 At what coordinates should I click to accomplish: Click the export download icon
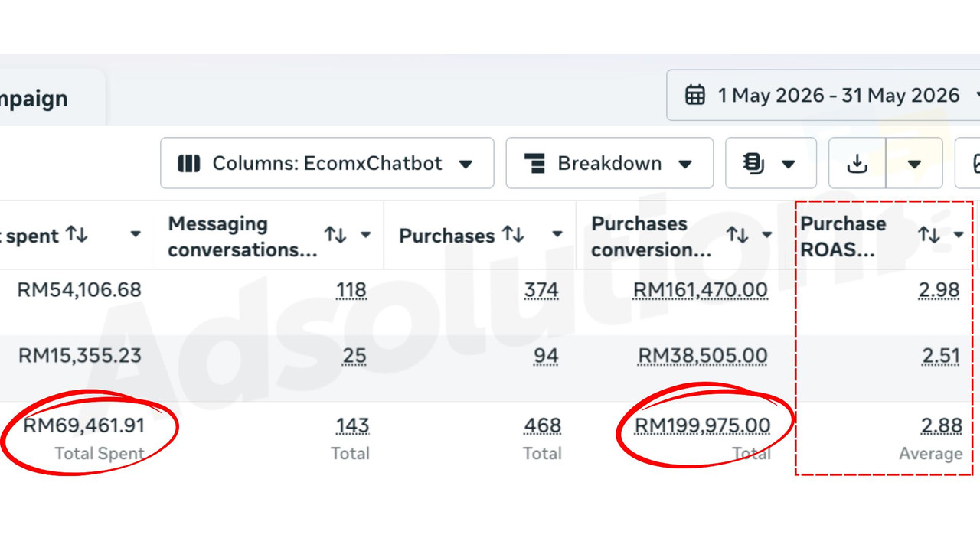pyautogui.click(x=857, y=163)
